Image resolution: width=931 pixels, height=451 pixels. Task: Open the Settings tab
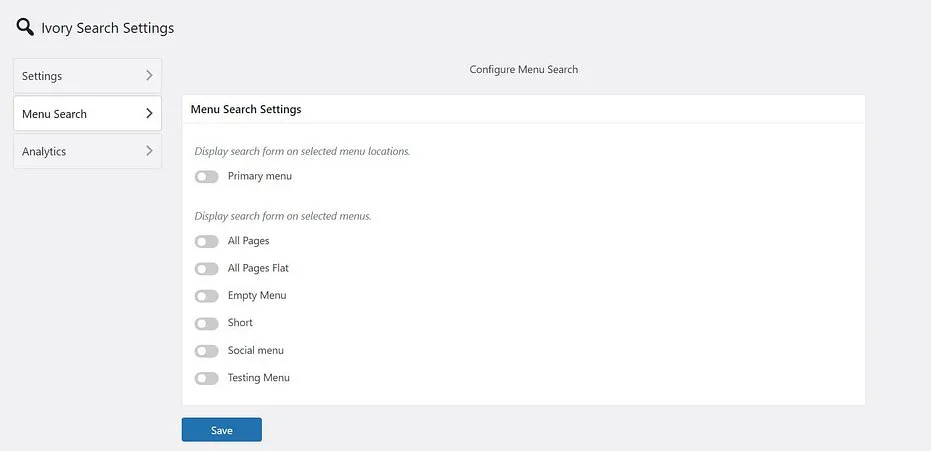point(42,76)
